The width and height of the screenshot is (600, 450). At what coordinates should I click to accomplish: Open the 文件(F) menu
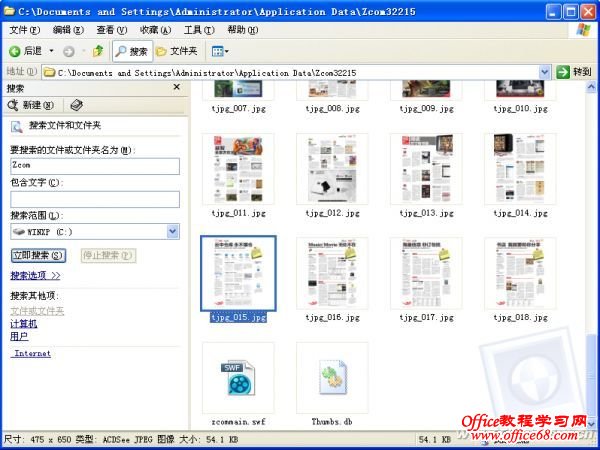[x=24, y=30]
